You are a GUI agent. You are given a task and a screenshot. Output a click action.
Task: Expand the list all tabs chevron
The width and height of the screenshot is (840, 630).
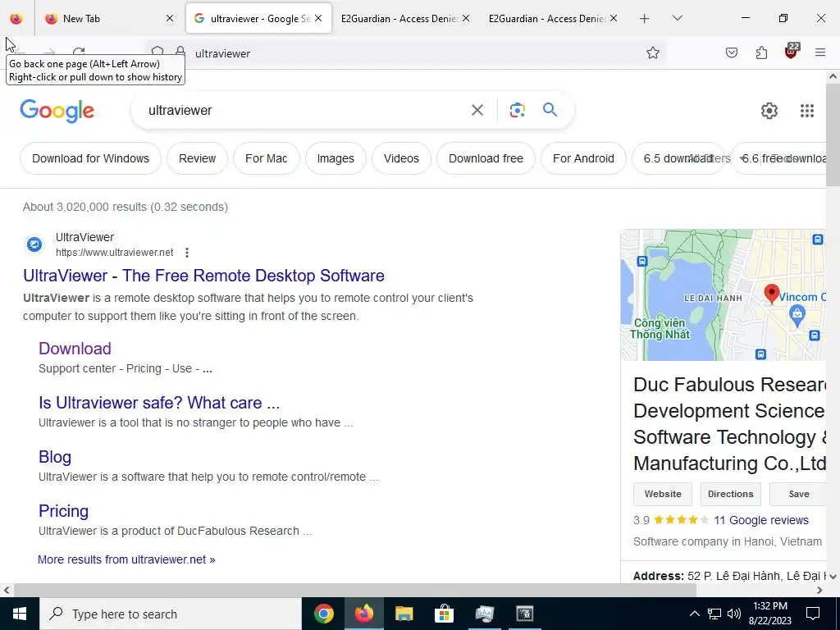677,18
